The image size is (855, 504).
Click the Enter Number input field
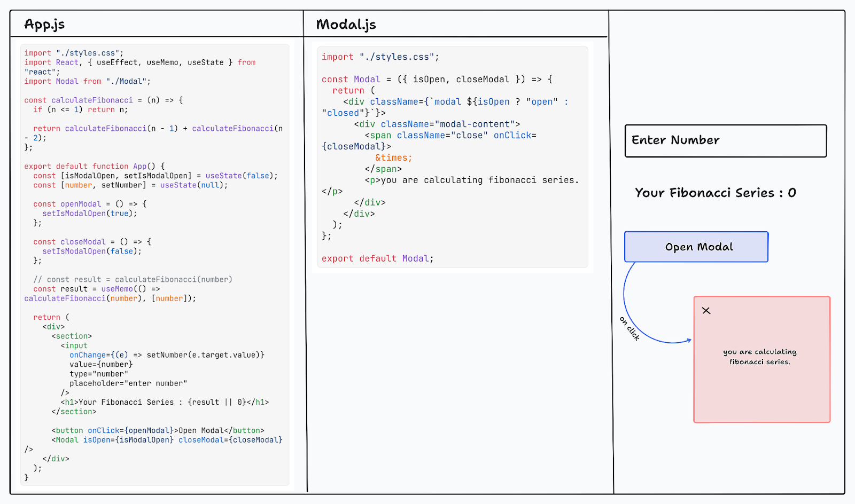click(726, 141)
